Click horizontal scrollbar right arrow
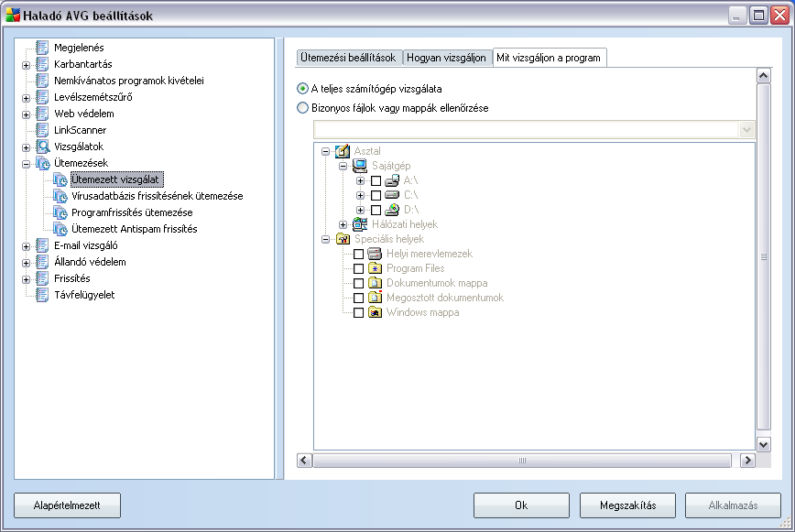795x532 pixels. 747,460
